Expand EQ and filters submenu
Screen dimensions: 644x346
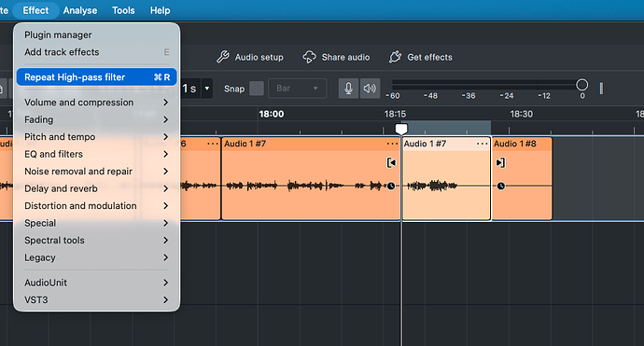coord(96,154)
